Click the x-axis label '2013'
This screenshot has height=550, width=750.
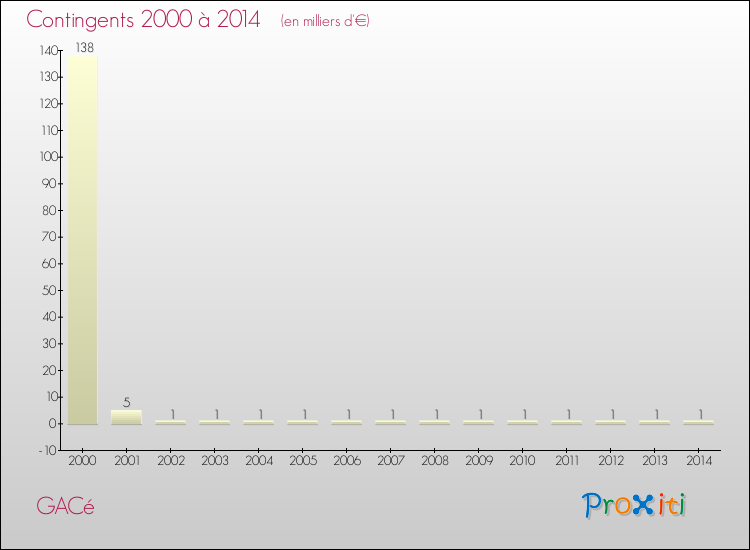[655, 461]
